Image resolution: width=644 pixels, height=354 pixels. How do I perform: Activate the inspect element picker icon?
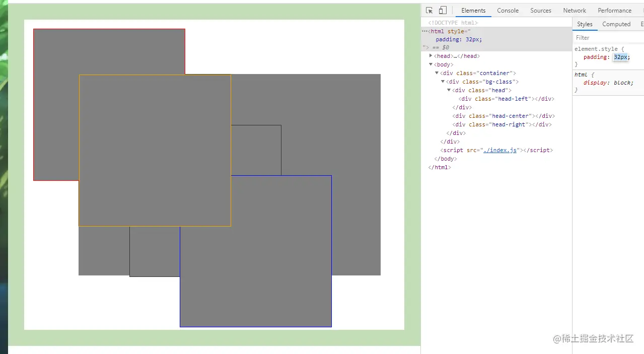tap(429, 11)
